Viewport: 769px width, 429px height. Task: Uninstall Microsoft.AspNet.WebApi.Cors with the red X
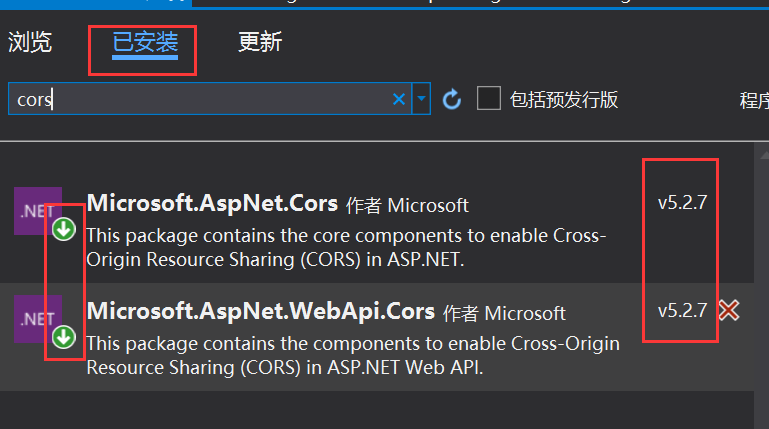pos(729,311)
